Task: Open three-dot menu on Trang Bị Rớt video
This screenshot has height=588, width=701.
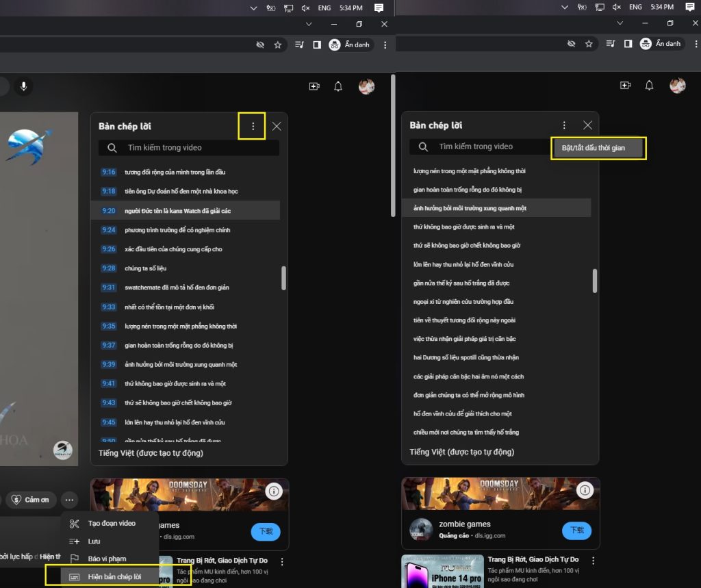Action: pyautogui.click(x=282, y=561)
